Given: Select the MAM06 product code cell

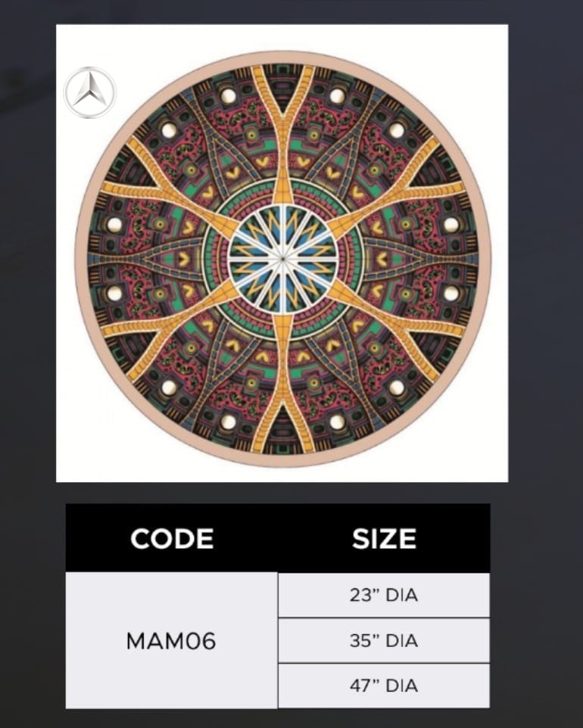Looking at the screenshot, I should point(171,641).
